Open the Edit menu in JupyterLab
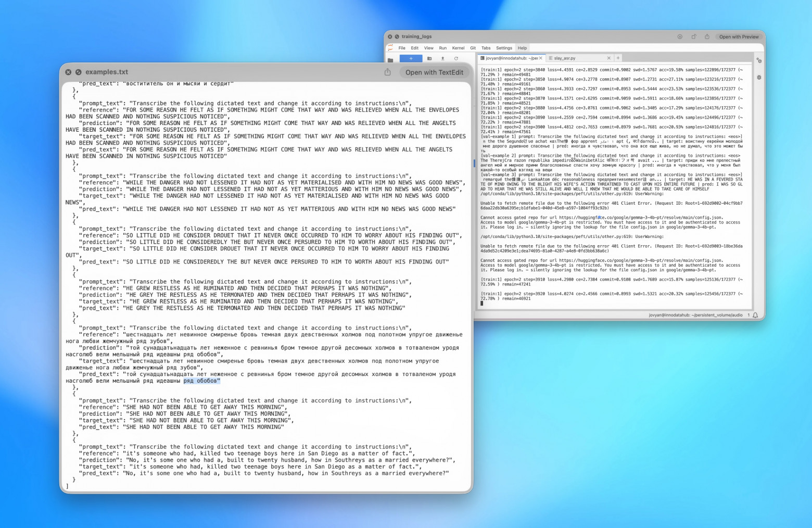Viewport: 812px width, 528px height. coord(414,48)
